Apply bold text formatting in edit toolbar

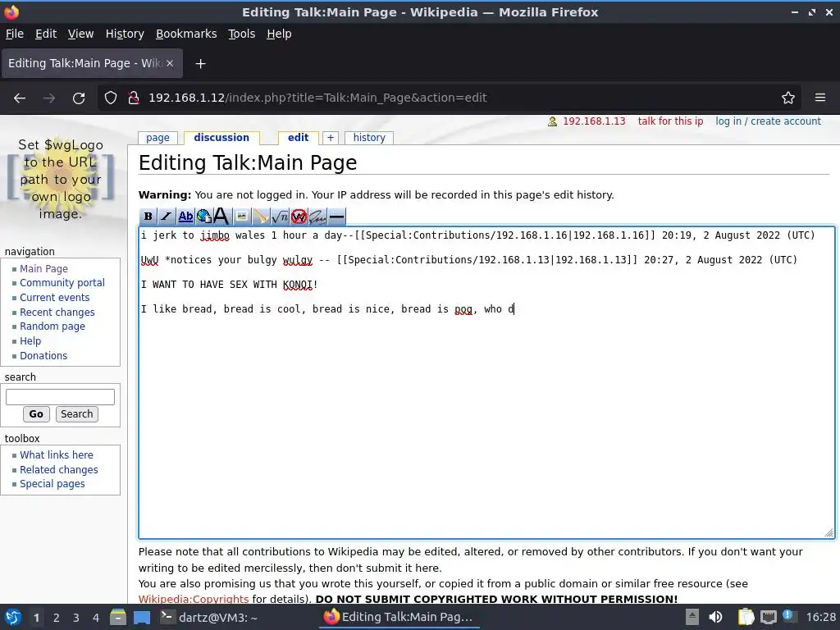click(148, 217)
